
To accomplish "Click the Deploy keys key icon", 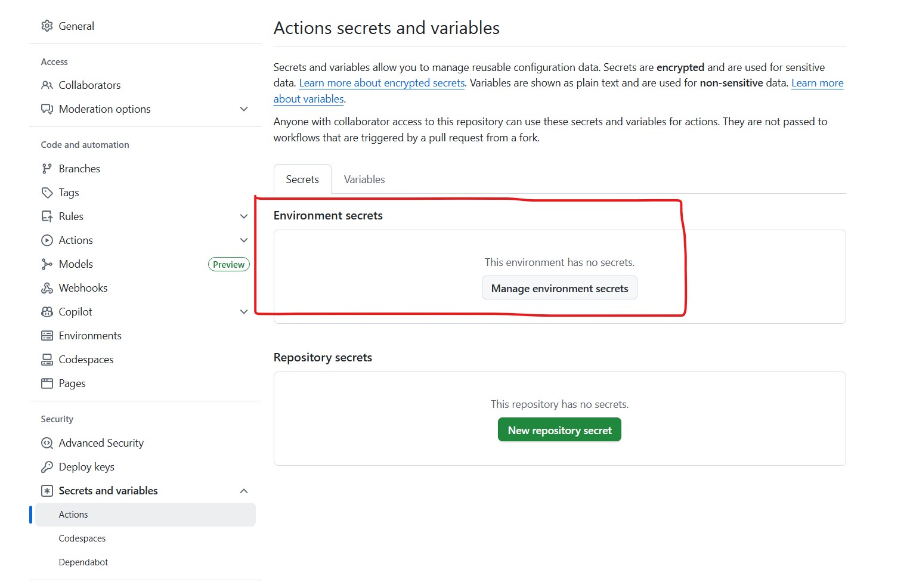I will tap(47, 467).
